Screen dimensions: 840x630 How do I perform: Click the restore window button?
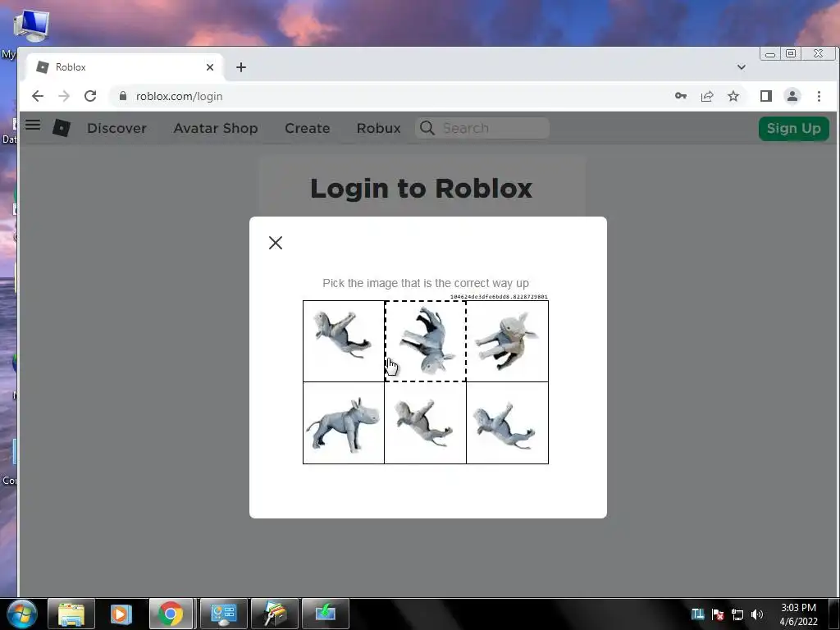click(791, 53)
